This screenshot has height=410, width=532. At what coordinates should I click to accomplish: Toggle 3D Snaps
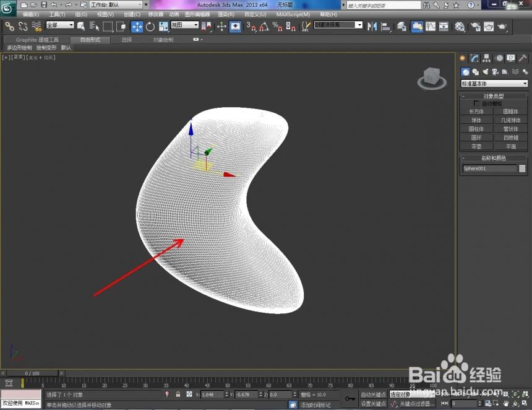tap(251, 26)
